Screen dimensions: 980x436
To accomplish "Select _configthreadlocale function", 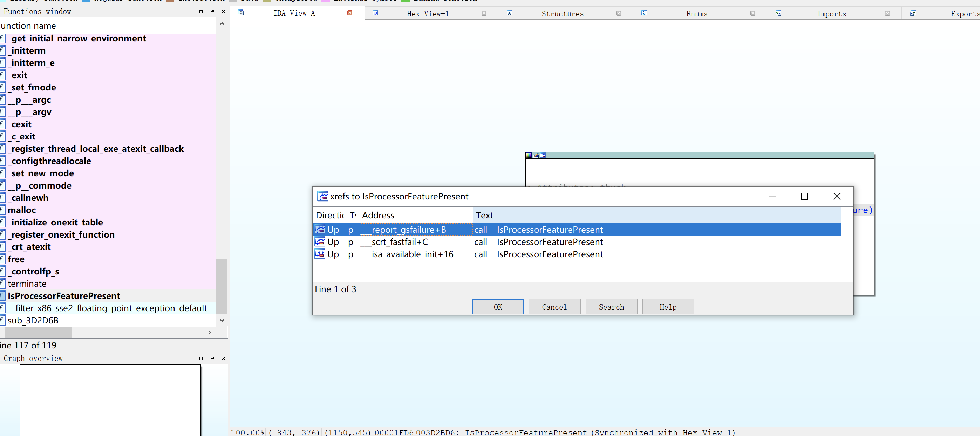I will [x=108, y=161].
